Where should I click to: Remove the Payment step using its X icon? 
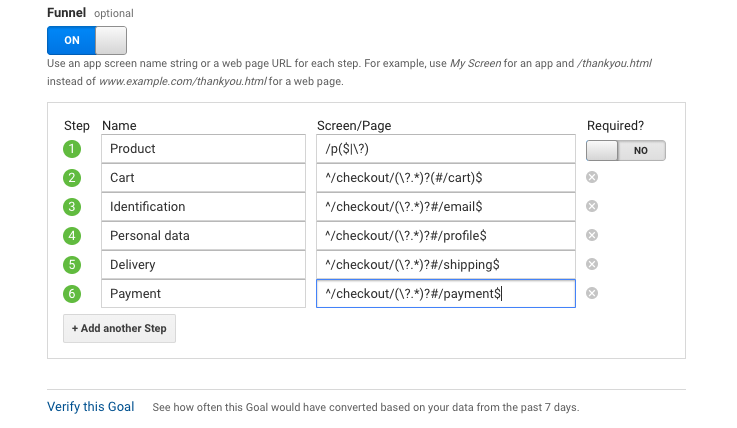click(x=591, y=294)
